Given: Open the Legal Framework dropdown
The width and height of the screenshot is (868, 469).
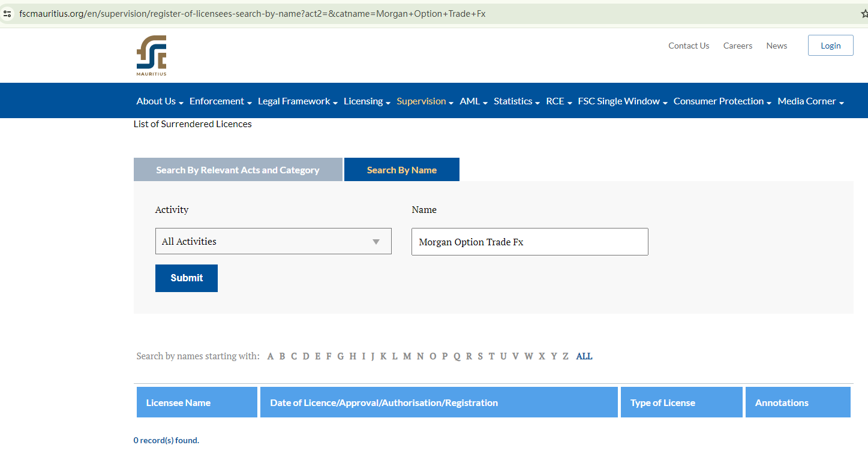Looking at the screenshot, I should pyautogui.click(x=298, y=101).
